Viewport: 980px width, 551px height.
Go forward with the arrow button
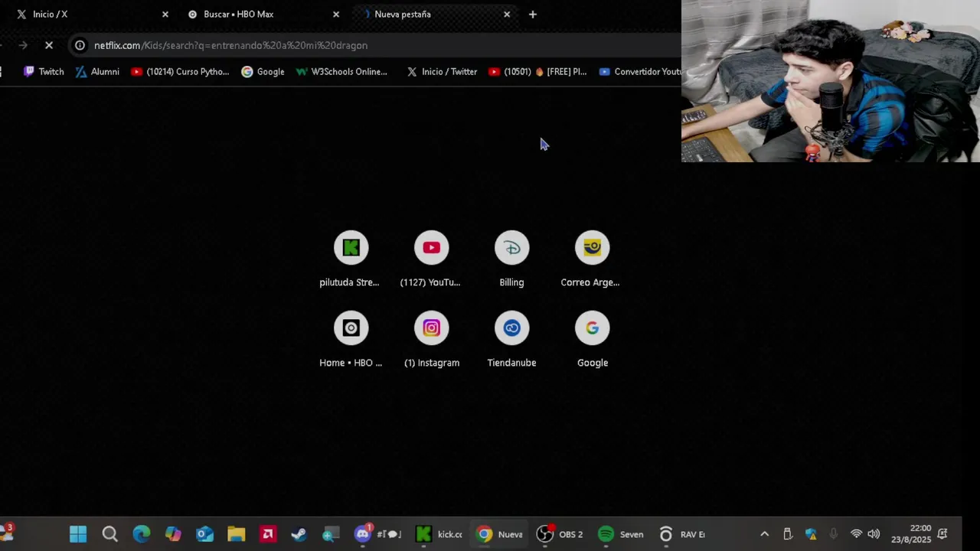click(23, 45)
